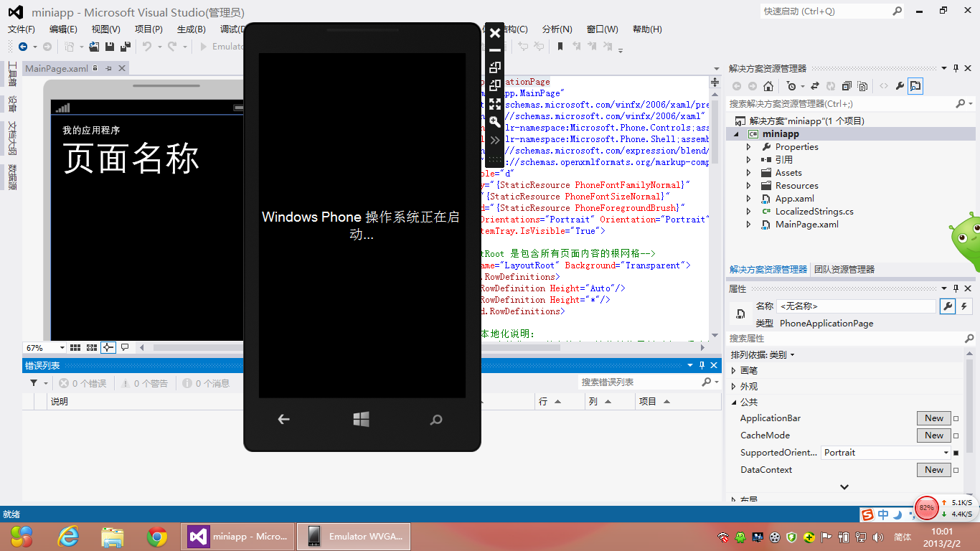
Task: Toggle the 0 个消息 messages filter
Action: [x=206, y=384]
